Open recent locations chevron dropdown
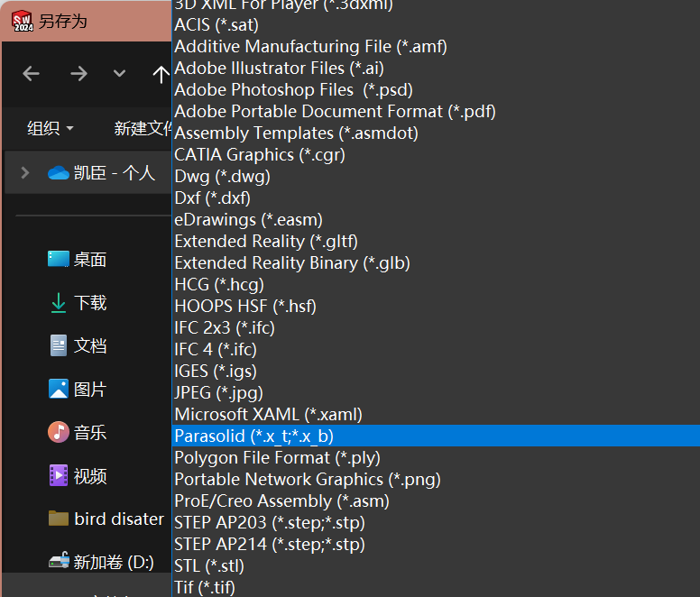 tap(119, 73)
